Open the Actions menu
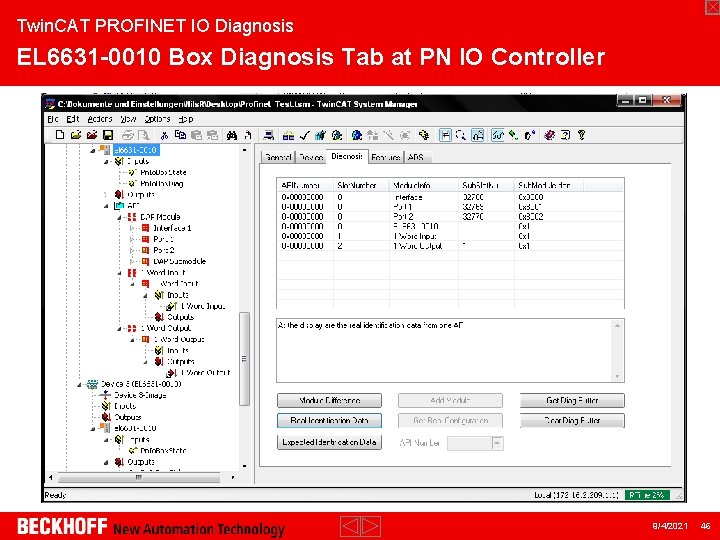 [100, 119]
